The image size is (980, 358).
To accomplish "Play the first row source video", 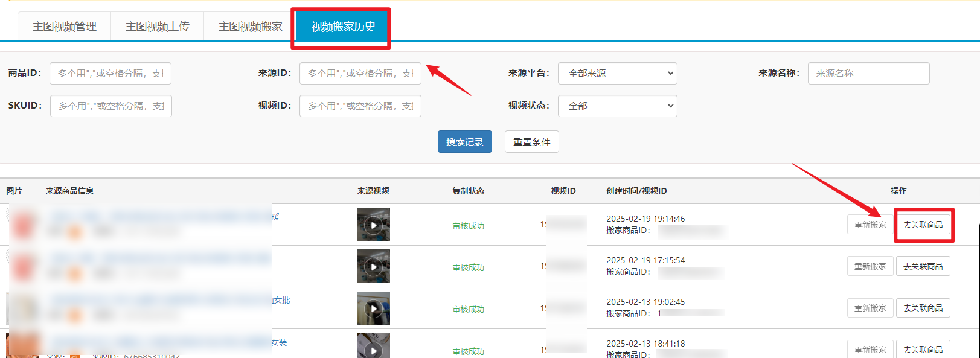I will point(373,225).
